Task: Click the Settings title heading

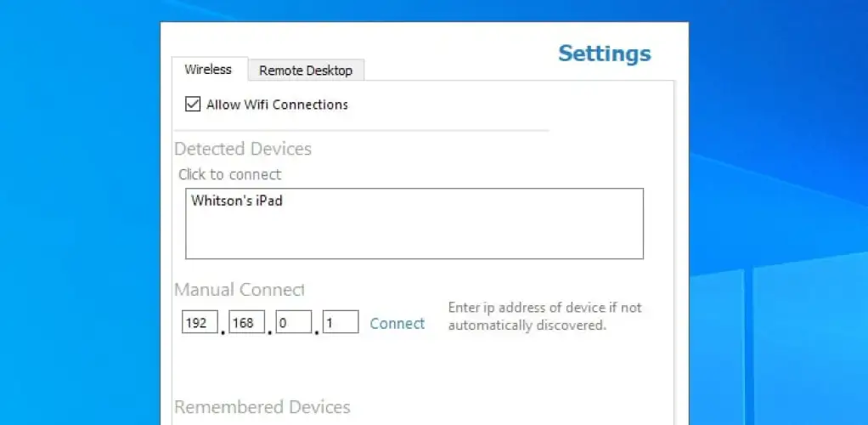Action: tap(604, 54)
